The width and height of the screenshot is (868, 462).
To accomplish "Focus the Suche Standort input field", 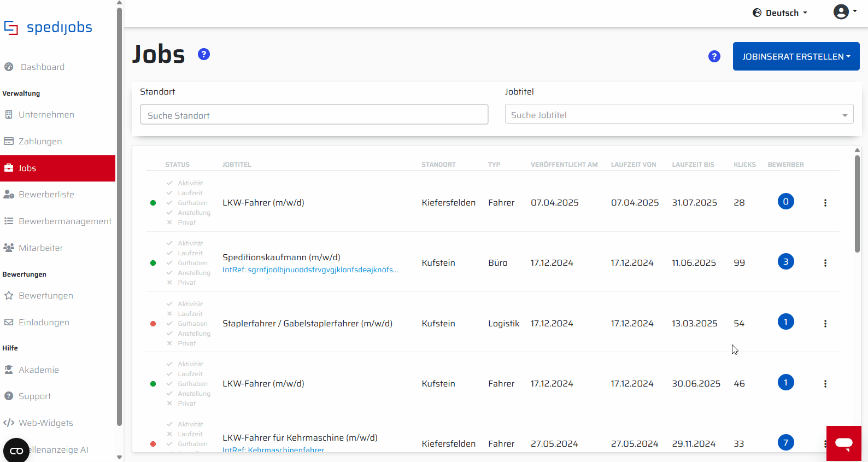I will (314, 114).
